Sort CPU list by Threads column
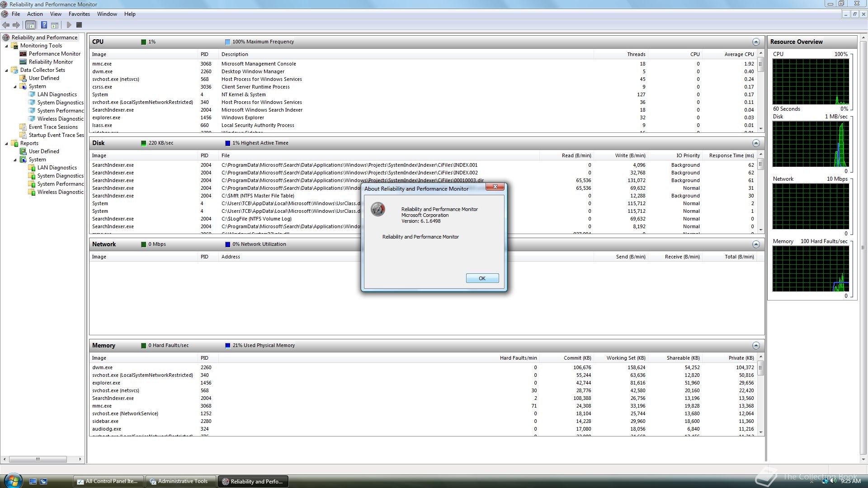868x488 pixels. 621,54
